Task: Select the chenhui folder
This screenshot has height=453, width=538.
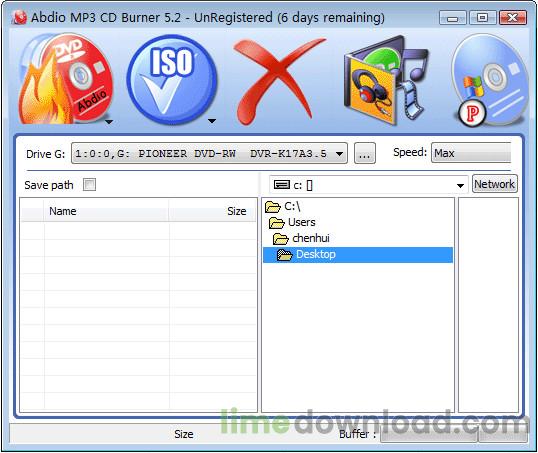Action: click(x=358, y=239)
